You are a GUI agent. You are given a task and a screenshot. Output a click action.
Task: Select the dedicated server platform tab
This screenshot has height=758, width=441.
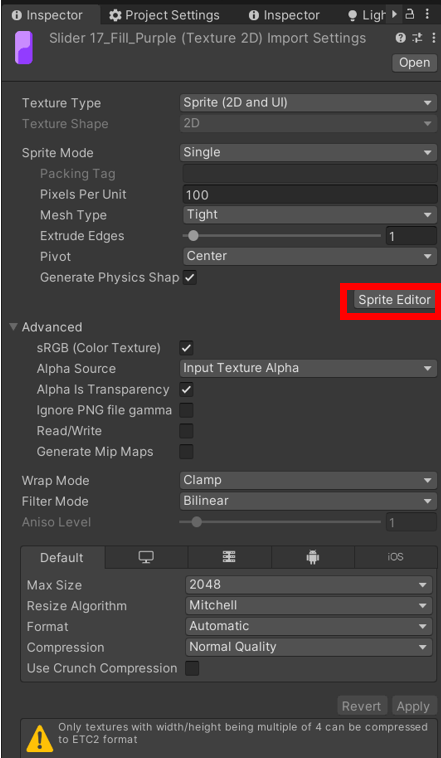point(229,557)
